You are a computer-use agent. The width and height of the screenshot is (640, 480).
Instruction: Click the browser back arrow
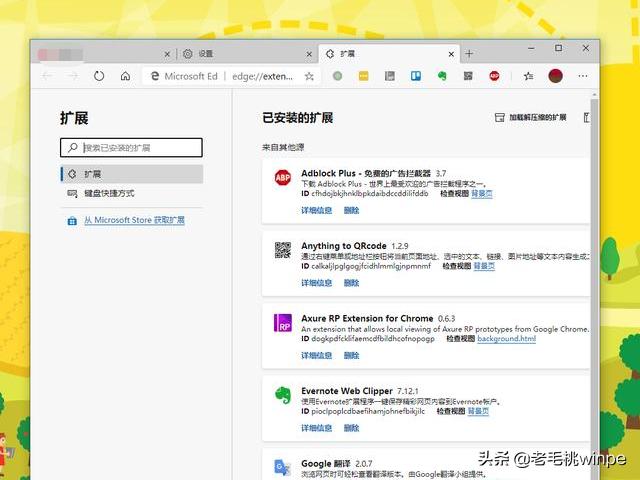tap(47, 76)
